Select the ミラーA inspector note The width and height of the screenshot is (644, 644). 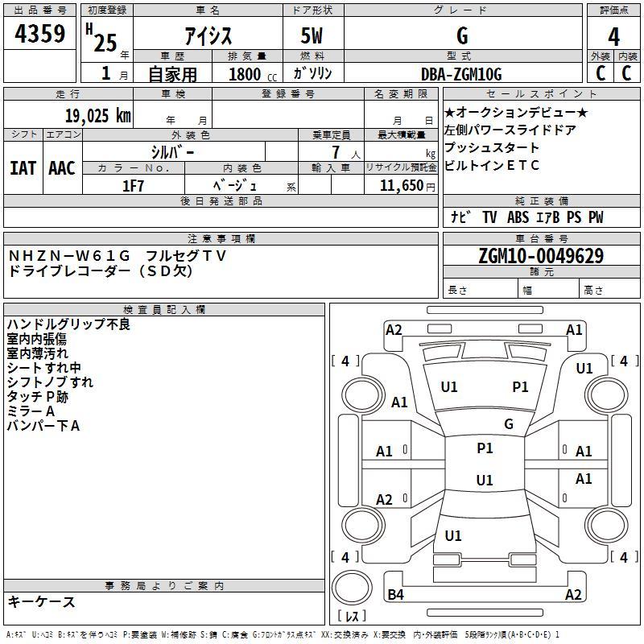31,411
